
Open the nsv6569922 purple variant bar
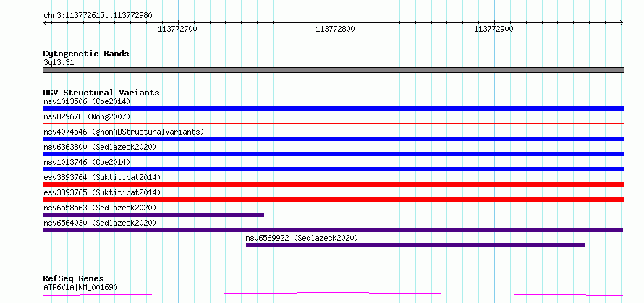coord(415,245)
